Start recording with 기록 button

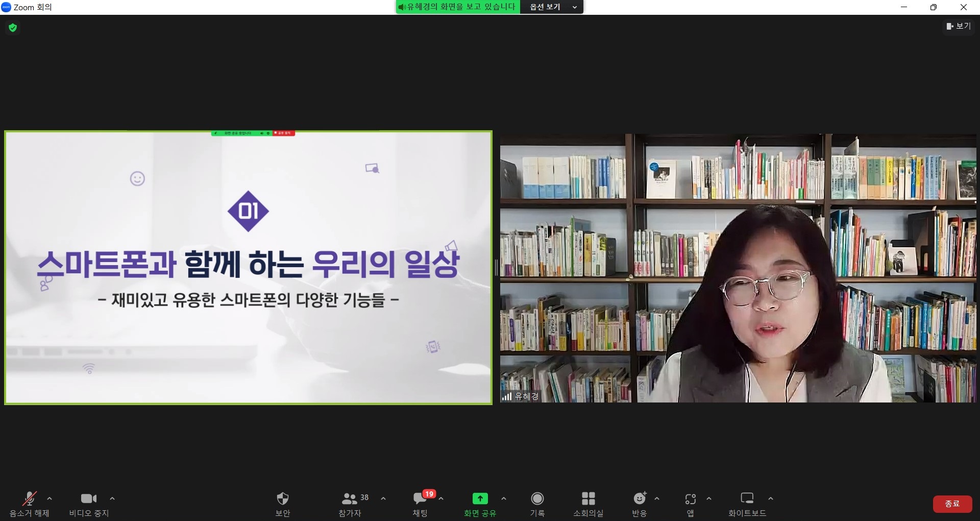pos(537,504)
